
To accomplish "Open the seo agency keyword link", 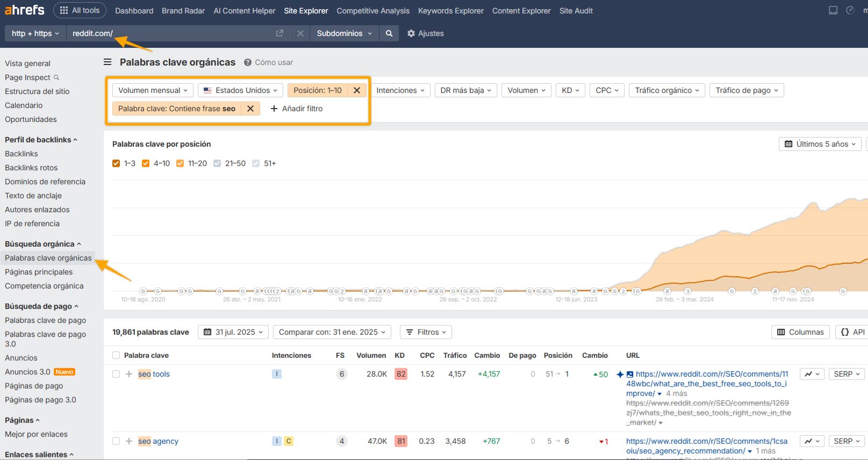I will point(158,441).
